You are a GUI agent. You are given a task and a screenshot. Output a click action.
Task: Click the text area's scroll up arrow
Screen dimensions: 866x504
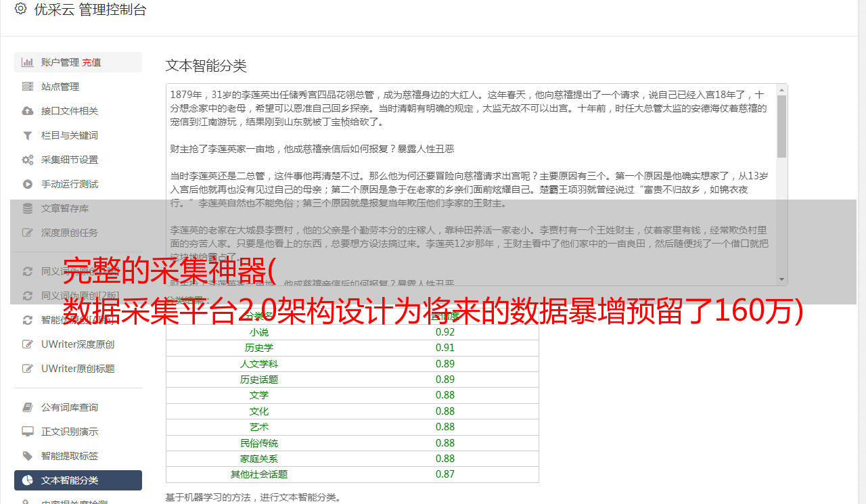pyautogui.click(x=781, y=89)
